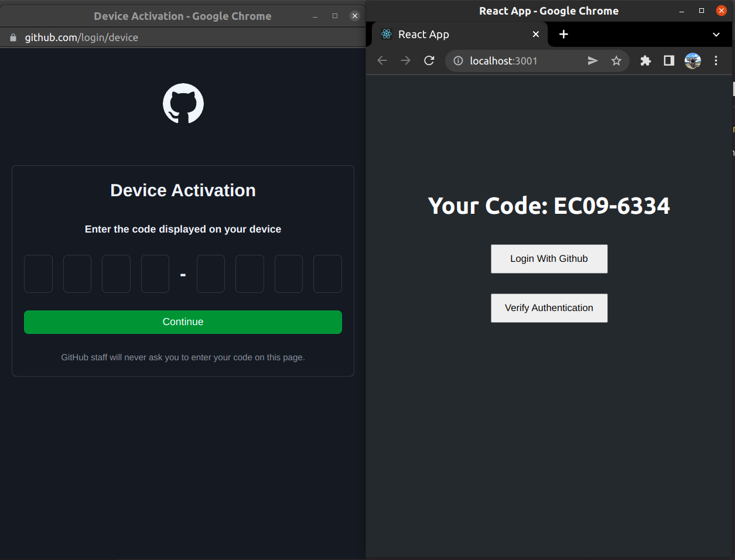View site information icon for localhost
This screenshot has width=735, height=560.
[459, 61]
